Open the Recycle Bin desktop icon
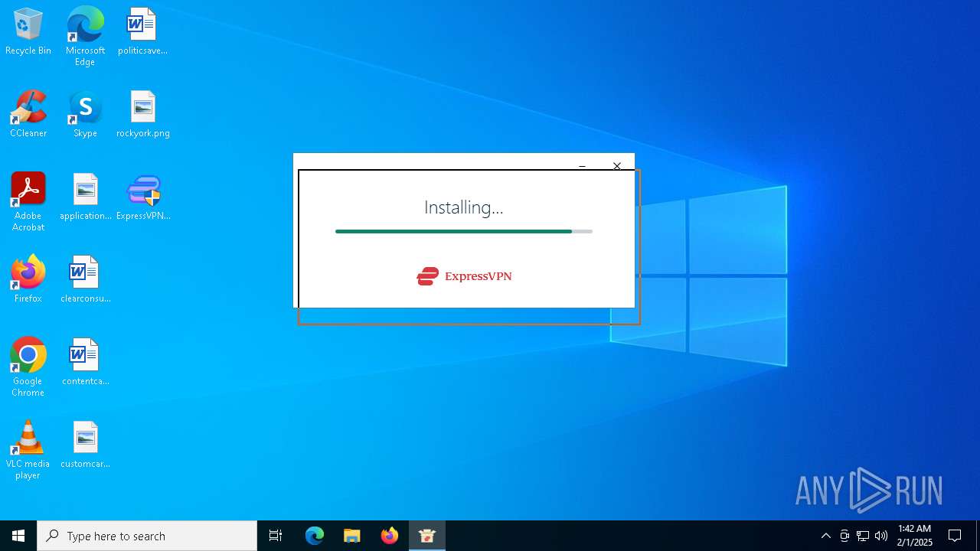The height and width of the screenshot is (551, 980). click(28, 32)
